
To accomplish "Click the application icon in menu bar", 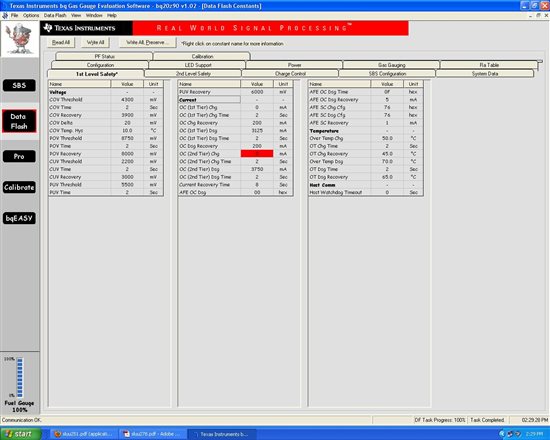I will pyautogui.click(x=5, y=15).
